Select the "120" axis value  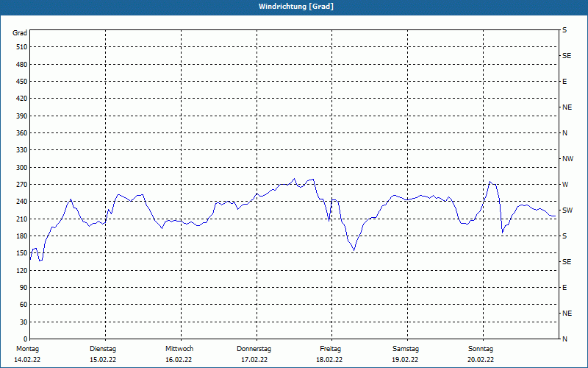pos(22,270)
